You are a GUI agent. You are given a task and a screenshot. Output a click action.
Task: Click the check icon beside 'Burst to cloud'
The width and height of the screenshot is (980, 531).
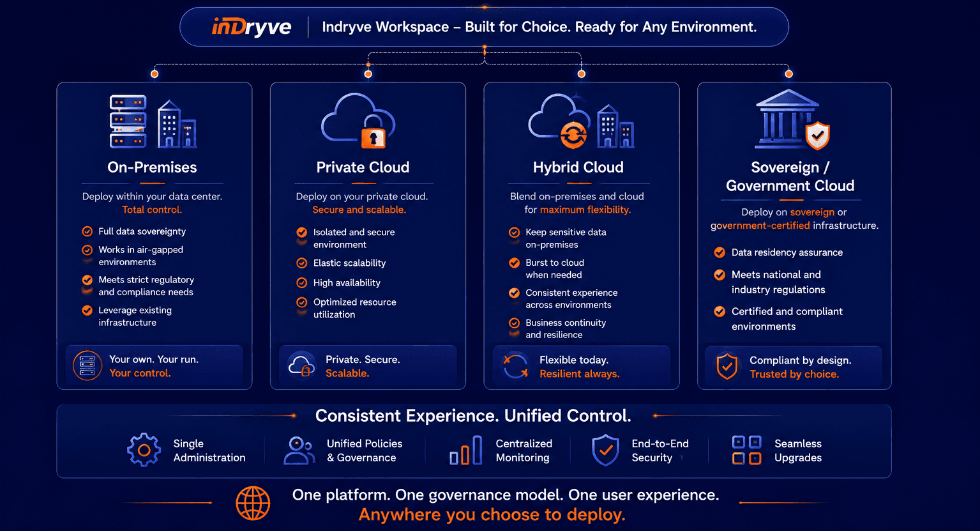point(514,263)
